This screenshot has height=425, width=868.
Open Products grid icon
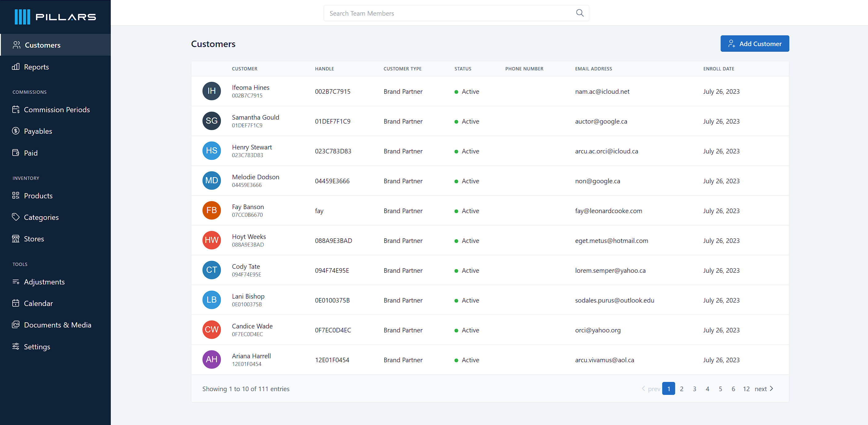(x=15, y=196)
